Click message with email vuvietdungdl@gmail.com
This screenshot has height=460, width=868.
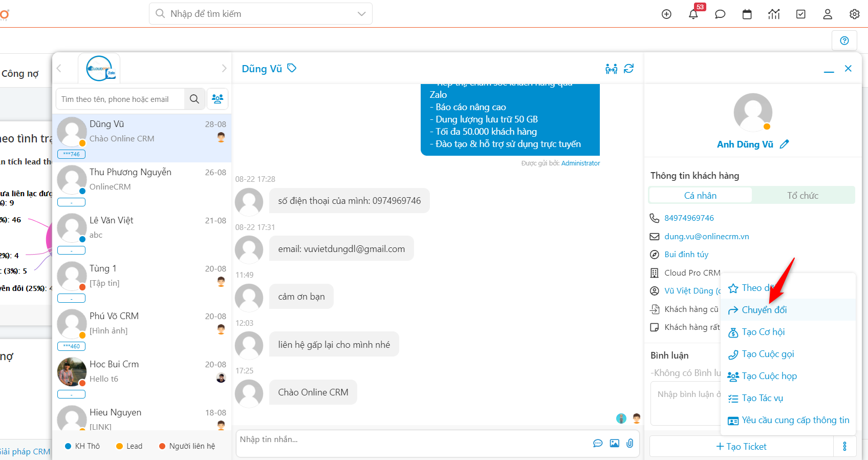[x=341, y=249]
